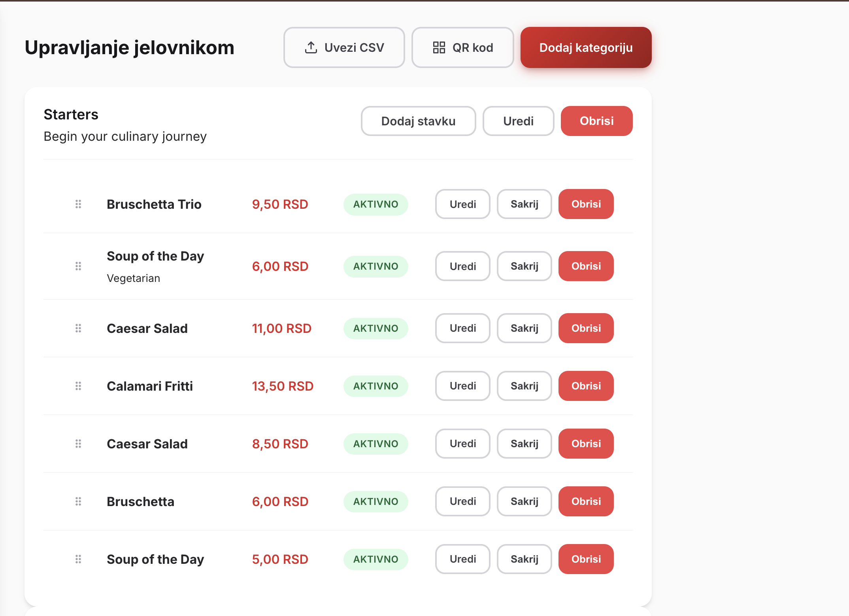The height and width of the screenshot is (616, 849).
Task: Edit the 11,00 RSD Caesar Salad
Action: 462,328
